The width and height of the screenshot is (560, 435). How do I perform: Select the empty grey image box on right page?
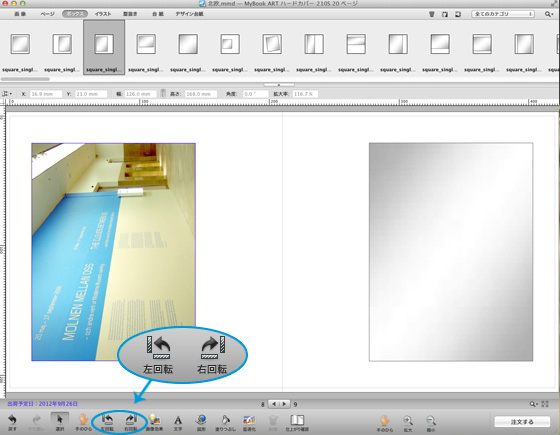pos(451,252)
